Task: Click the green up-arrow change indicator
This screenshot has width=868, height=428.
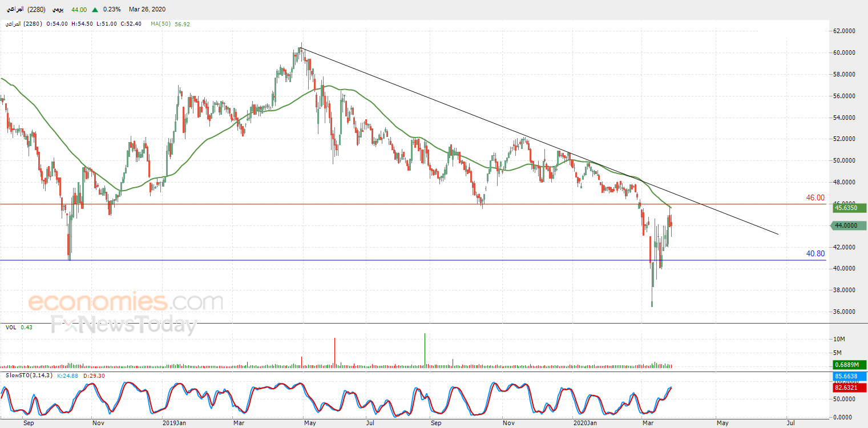Action: click(95, 10)
